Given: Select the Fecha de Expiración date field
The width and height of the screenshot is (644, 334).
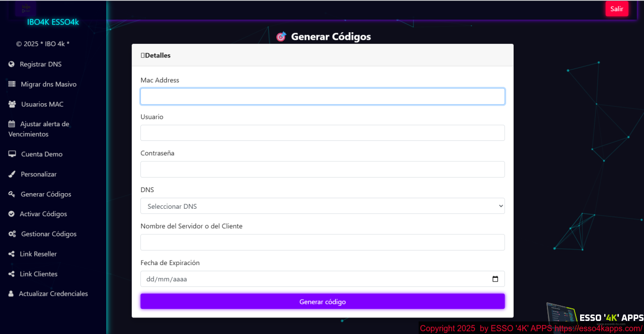Looking at the screenshot, I should pos(312,279).
